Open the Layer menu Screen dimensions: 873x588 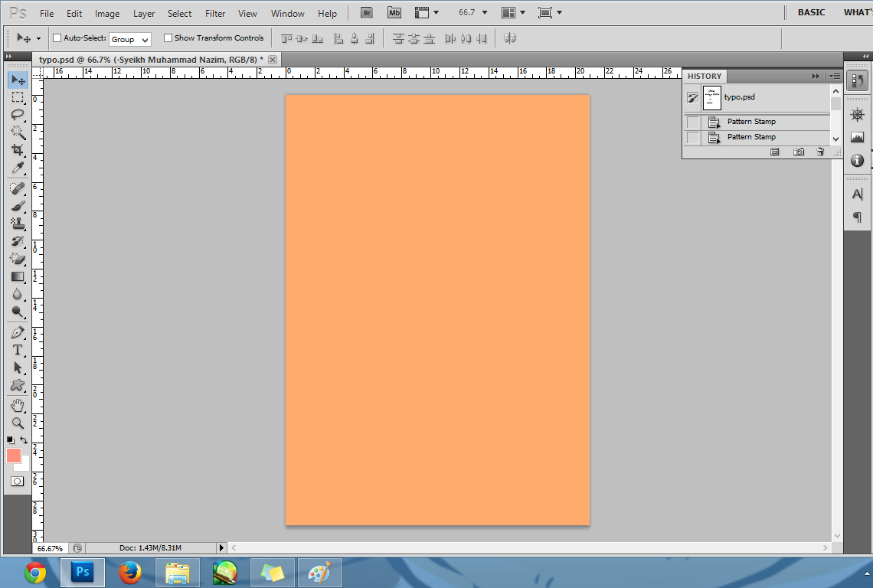tap(144, 13)
